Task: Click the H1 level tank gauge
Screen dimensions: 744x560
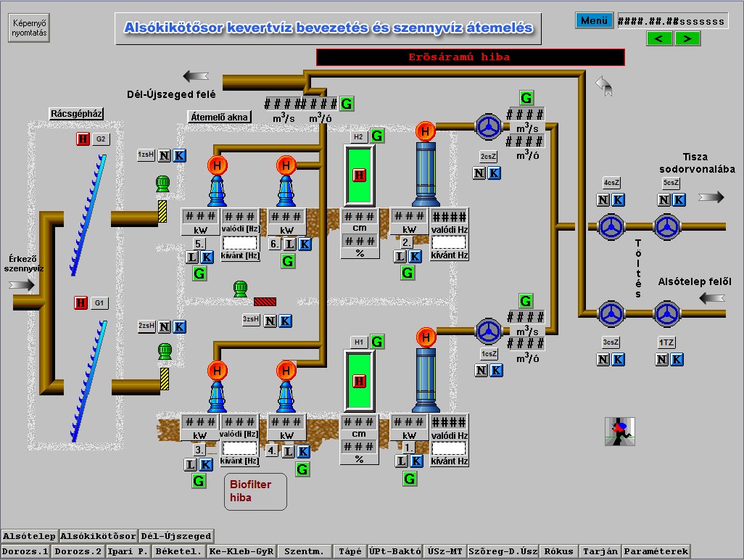Action: point(359,381)
